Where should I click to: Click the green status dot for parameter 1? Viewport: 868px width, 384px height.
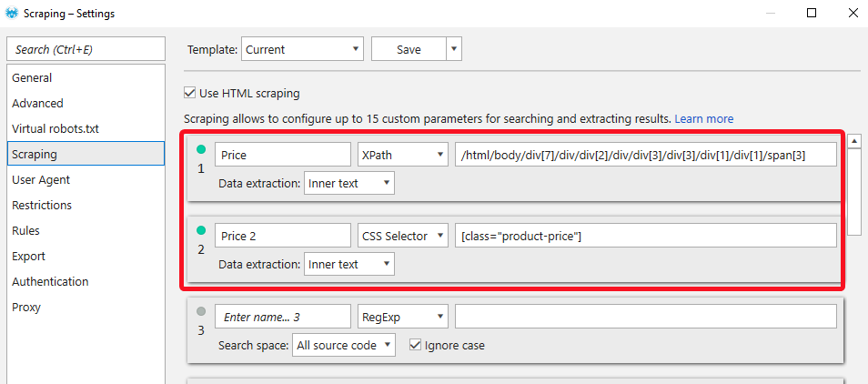(201, 149)
